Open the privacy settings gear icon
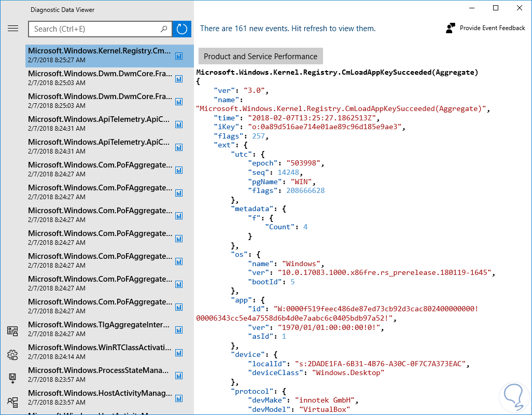Screen dimensions: 532x415 point(12,355)
